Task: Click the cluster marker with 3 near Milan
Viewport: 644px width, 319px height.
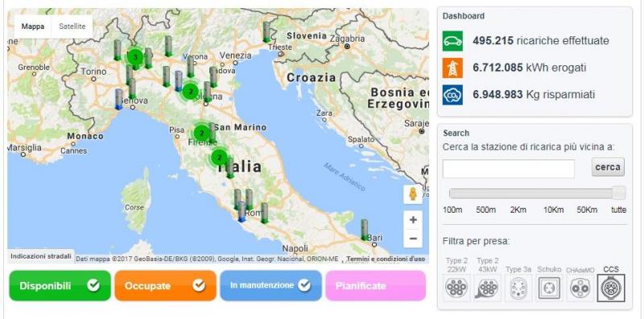Action: (x=135, y=57)
